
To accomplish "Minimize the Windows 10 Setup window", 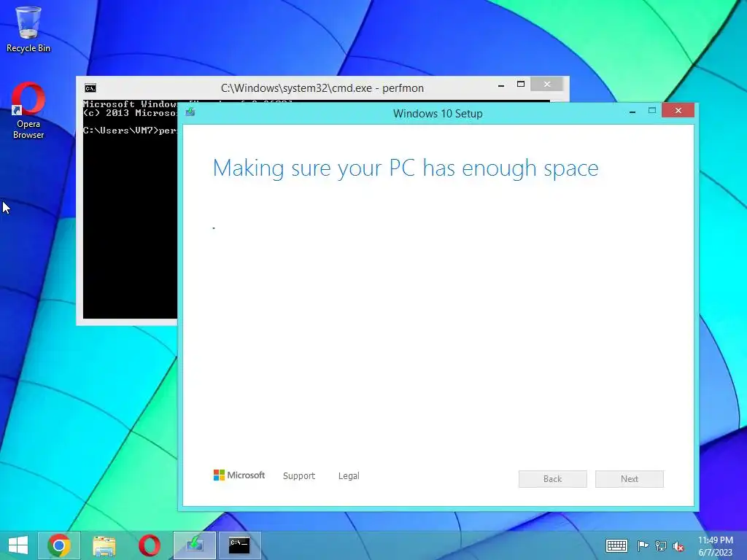I will (x=632, y=112).
